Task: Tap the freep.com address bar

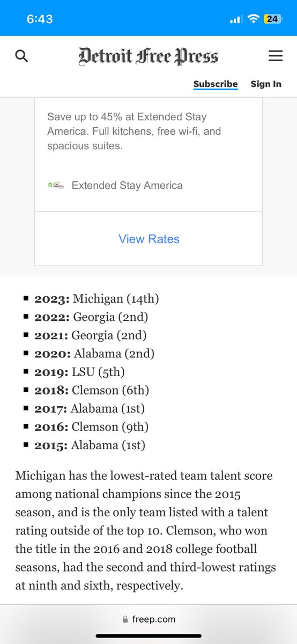Action: [x=148, y=619]
